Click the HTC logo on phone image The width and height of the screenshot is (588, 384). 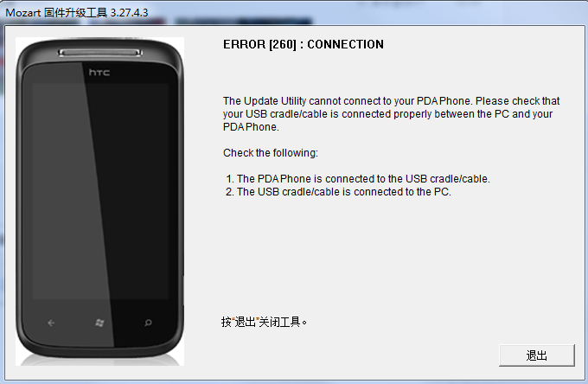pyautogui.click(x=99, y=73)
